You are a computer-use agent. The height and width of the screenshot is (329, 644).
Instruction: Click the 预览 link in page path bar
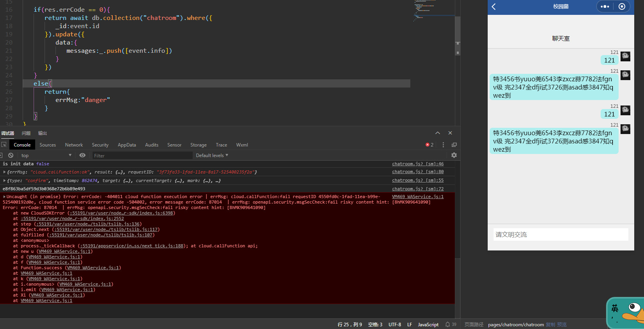point(562,324)
